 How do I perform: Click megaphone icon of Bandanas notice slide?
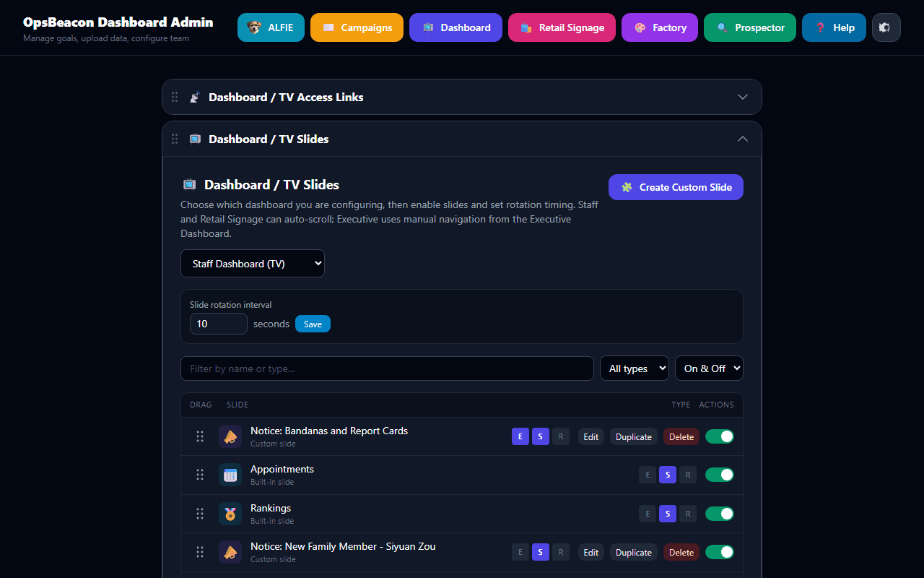tap(230, 436)
